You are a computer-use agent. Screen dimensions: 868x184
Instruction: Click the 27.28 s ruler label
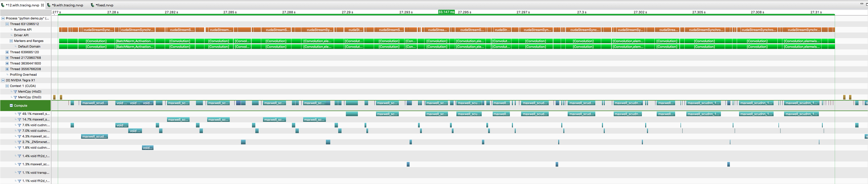113,12
